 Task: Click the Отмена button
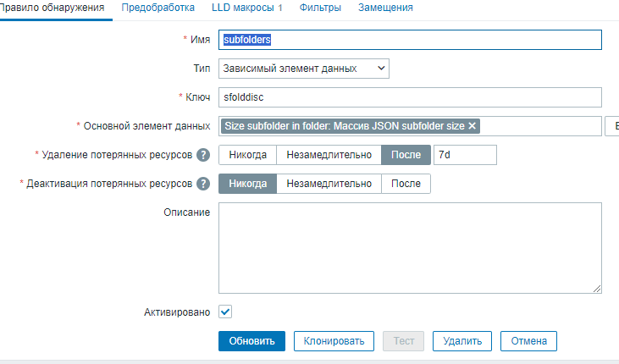coord(528,341)
